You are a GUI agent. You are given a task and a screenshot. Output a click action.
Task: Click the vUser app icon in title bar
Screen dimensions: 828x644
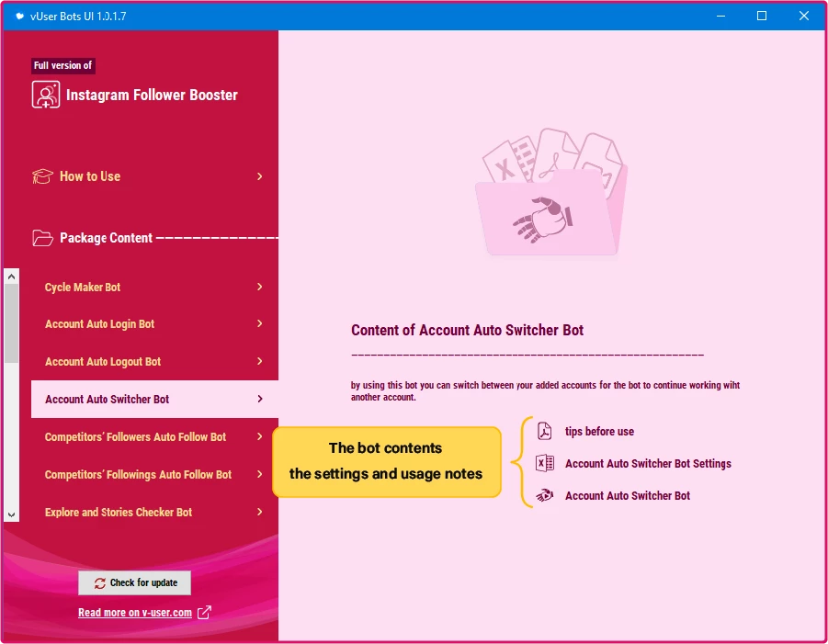(x=19, y=16)
